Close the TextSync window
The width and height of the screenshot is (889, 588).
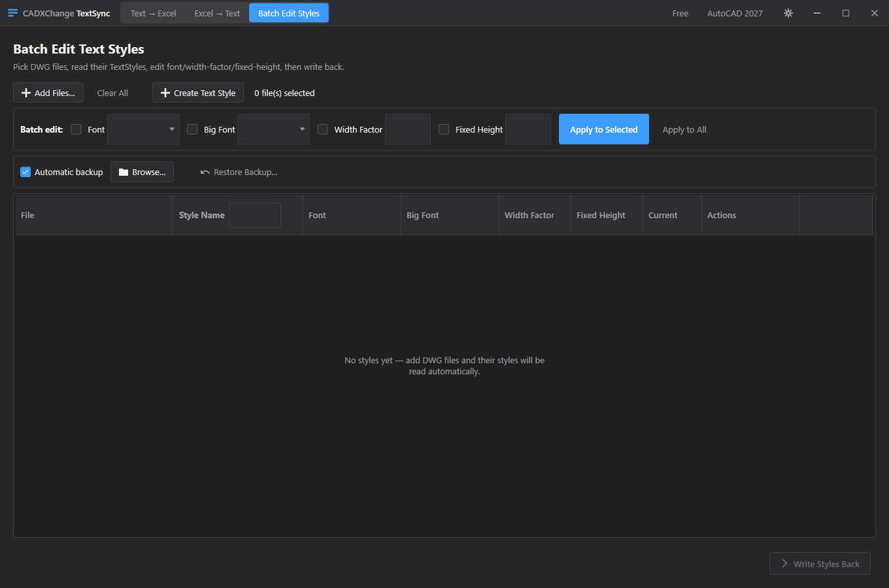coord(875,13)
